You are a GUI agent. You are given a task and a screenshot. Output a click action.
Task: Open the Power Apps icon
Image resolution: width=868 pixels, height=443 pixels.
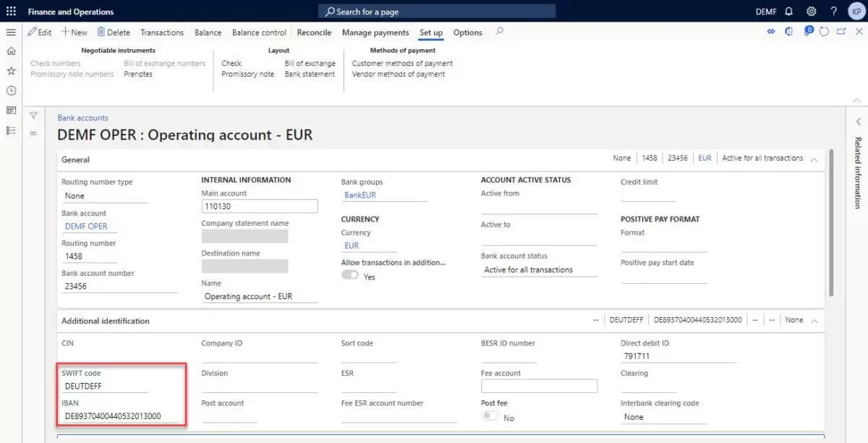[x=810, y=32]
